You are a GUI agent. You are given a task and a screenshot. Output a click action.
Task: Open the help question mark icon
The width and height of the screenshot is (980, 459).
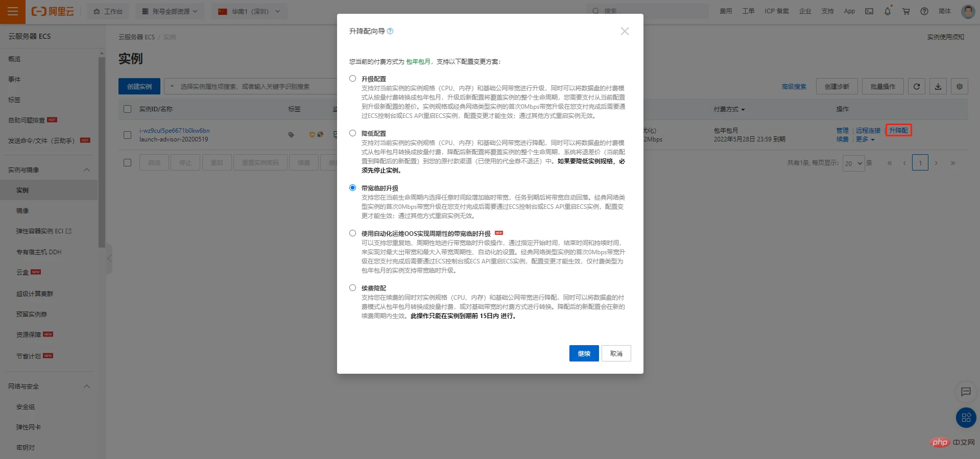click(924, 11)
